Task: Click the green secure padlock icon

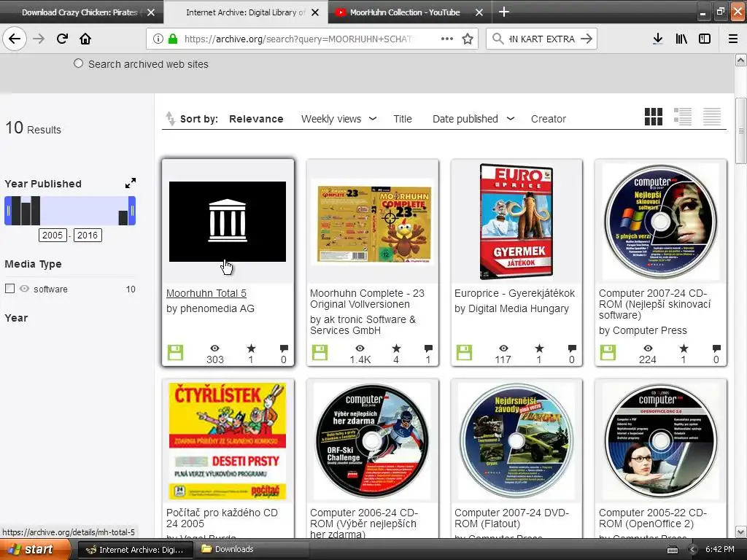Action: tap(173, 39)
